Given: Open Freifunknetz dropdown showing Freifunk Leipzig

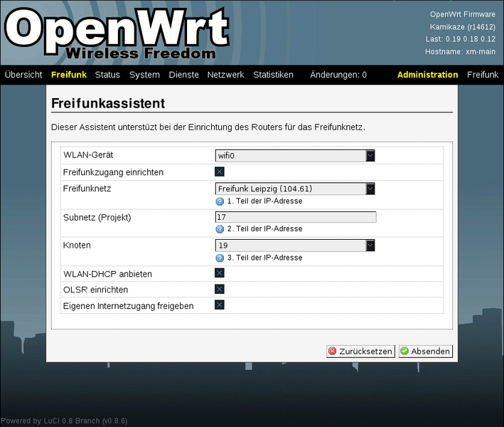Looking at the screenshot, I should tap(295, 189).
